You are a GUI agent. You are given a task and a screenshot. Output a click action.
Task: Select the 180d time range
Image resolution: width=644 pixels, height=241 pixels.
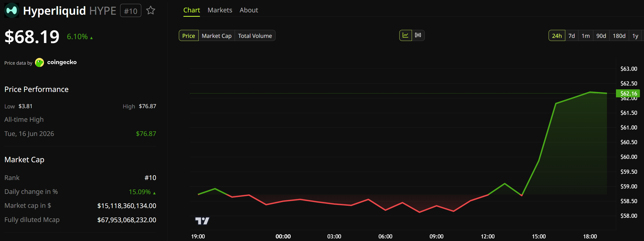[619, 36]
